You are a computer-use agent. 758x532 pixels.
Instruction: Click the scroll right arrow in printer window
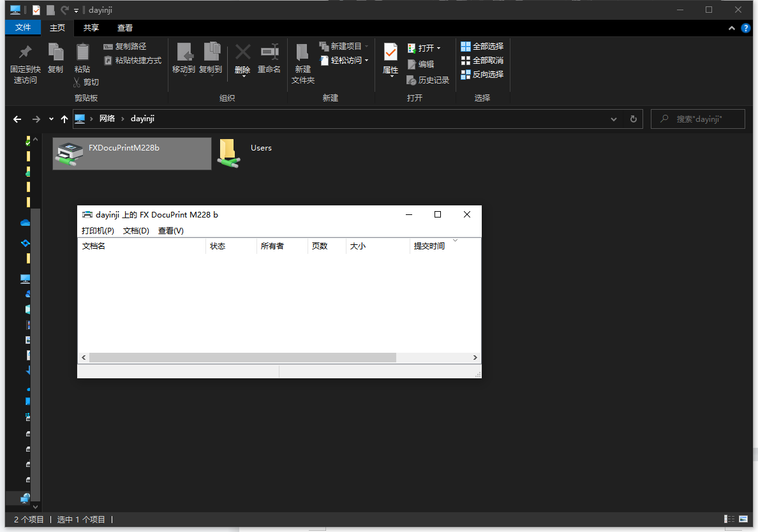[x=475, y=358]
